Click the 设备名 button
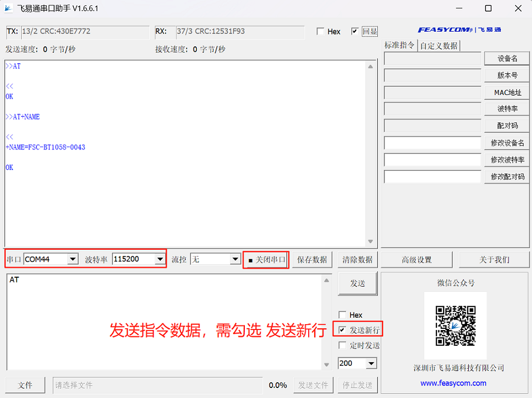Viewport: 532px width, 398px height. coord(507,59)
